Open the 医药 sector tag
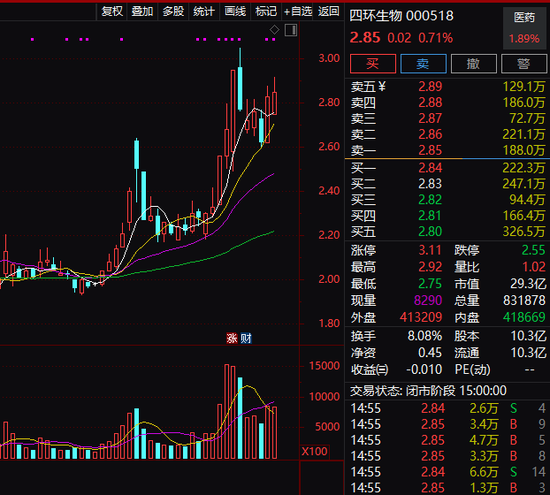Screen dimensions: 550x495 (x=524, y=17)
